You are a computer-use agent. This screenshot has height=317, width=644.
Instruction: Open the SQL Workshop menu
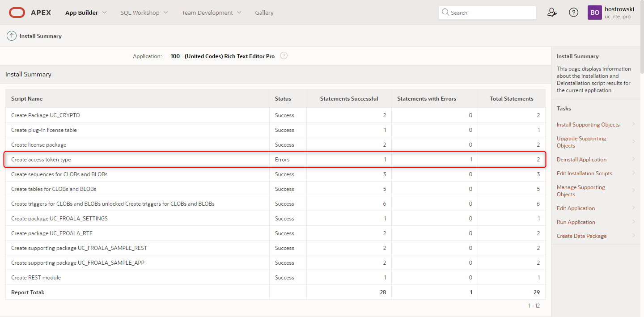[x=140, y=13]
